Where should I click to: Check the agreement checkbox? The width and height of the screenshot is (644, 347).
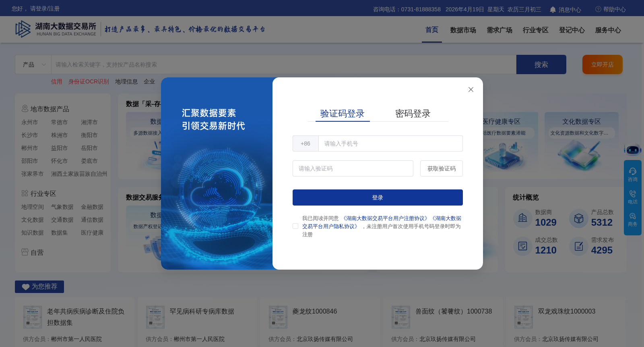[x=295, y=226]
